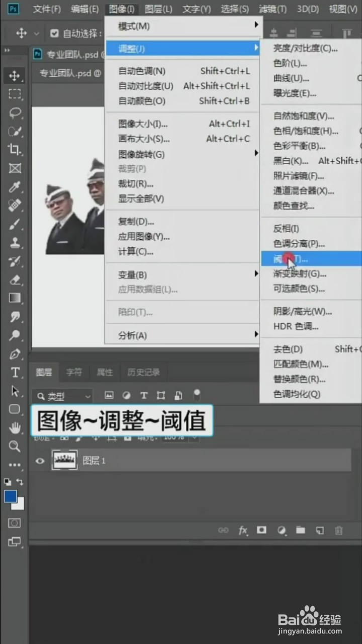Viewport: 362px width, 644px height.
Task: Select the Horizontal Type tool
Action: tap(15, 372)
